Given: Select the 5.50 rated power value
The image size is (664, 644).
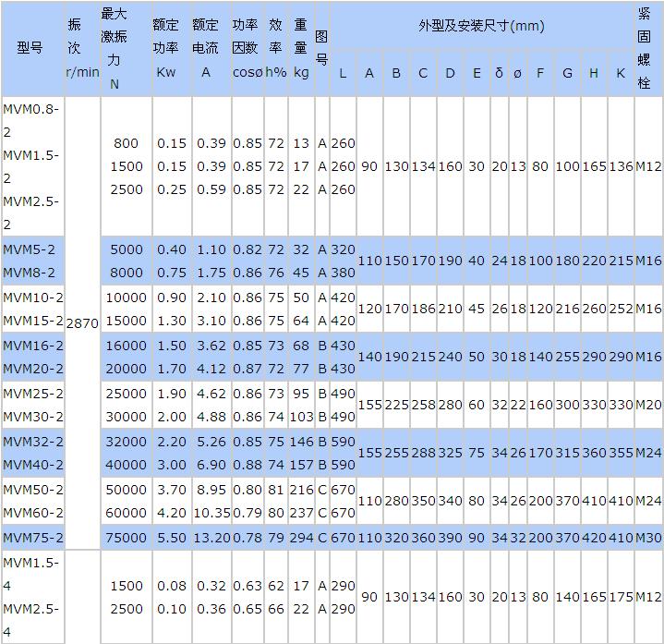Looking at the screenshot, I should (x=172, y=537).
